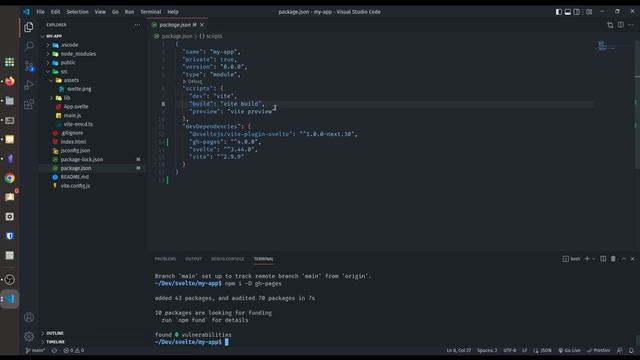Image resolution: width=640 pixels, height=360 pixels.
Task: Toggle the primary side bar layout icon
Action: (x=558, y=12)
